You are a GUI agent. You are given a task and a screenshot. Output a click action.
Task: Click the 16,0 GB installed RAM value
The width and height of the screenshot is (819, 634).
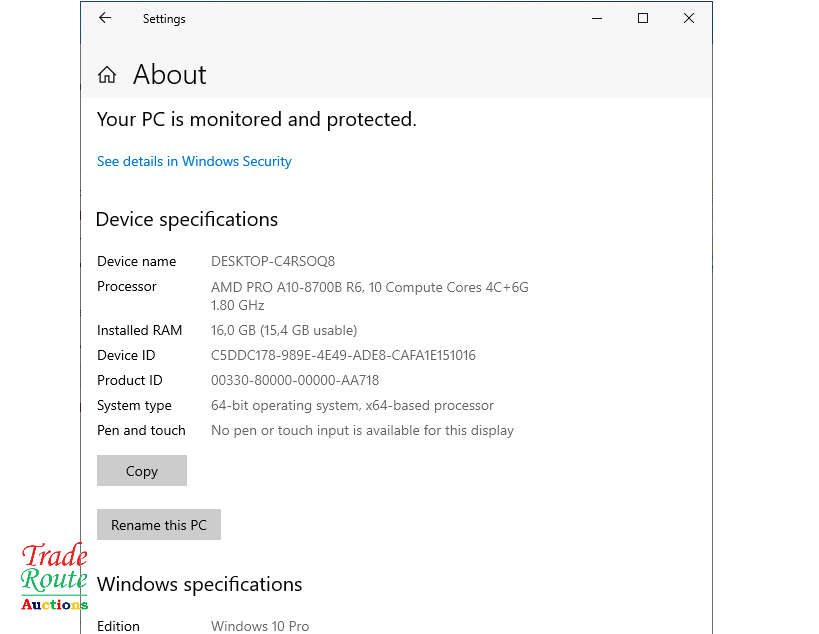coord(283,330)
